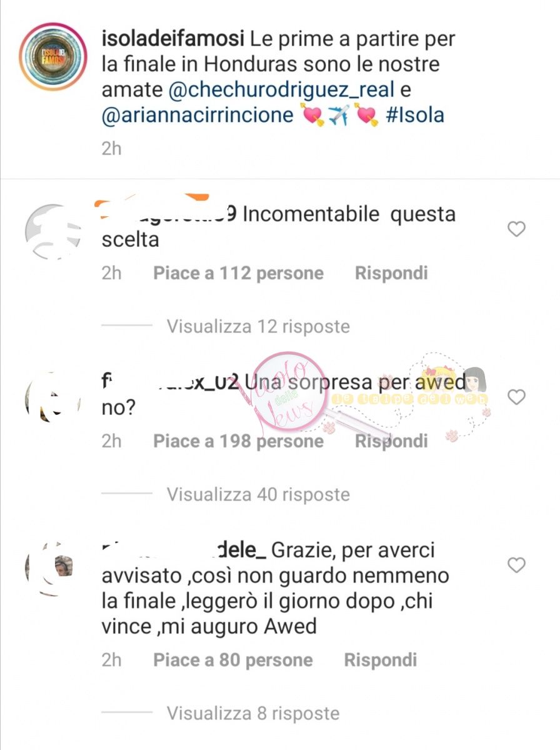Open the isoladeifamosi profile picture
This screenshot has height=750, width=560.
(x=54, y=57)
